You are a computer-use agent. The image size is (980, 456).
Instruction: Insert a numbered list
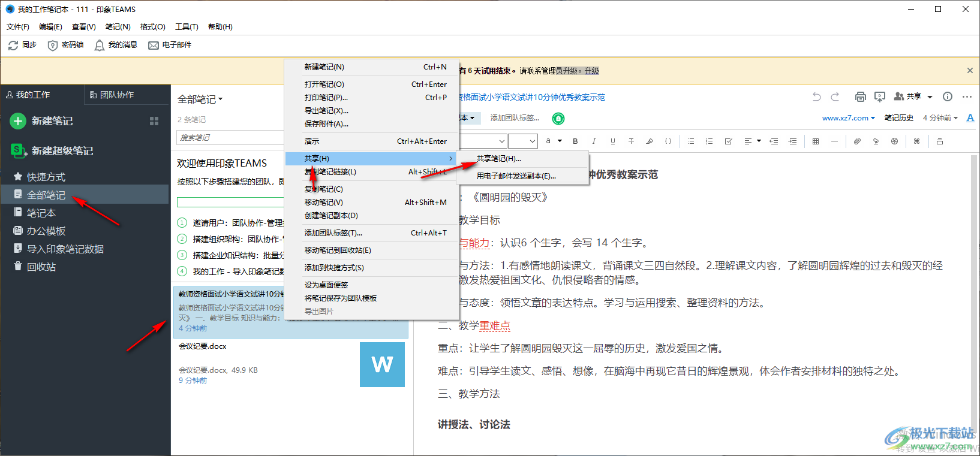[x=710, y=141]
